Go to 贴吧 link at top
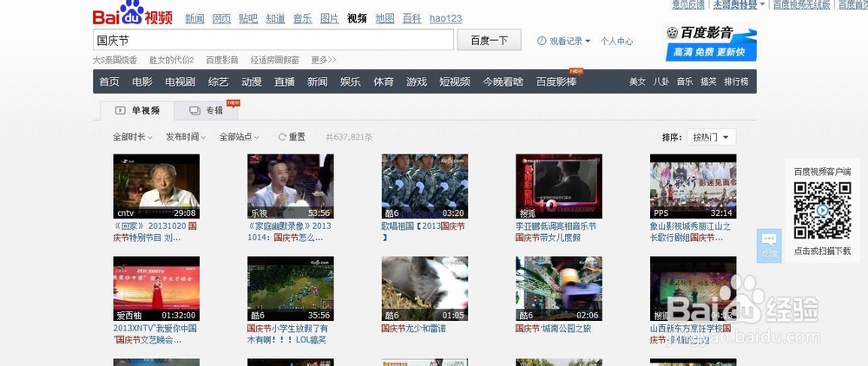 248,18
